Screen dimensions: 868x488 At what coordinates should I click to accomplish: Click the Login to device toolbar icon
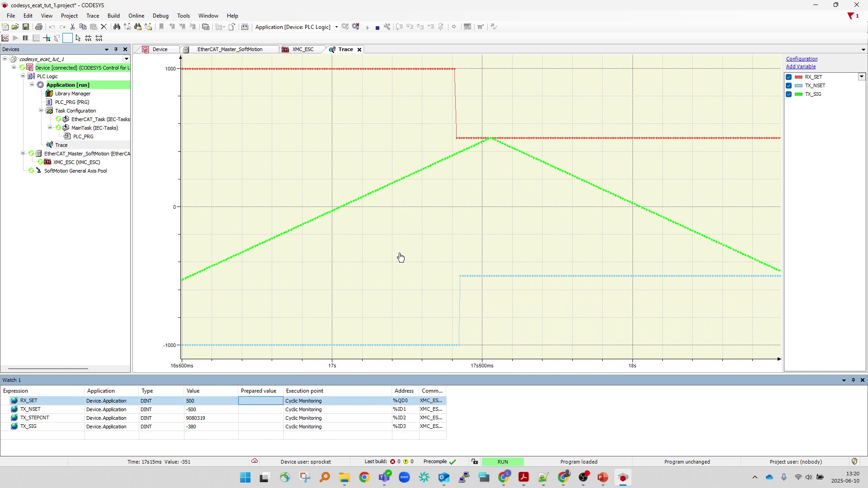pyautogui.click(x=345, y=27)
